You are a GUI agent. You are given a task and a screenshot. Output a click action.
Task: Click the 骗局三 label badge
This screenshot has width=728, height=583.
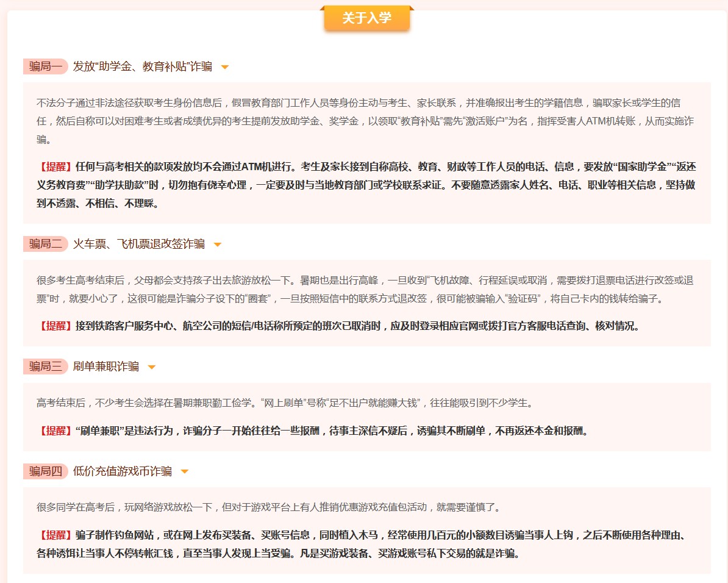46,367
